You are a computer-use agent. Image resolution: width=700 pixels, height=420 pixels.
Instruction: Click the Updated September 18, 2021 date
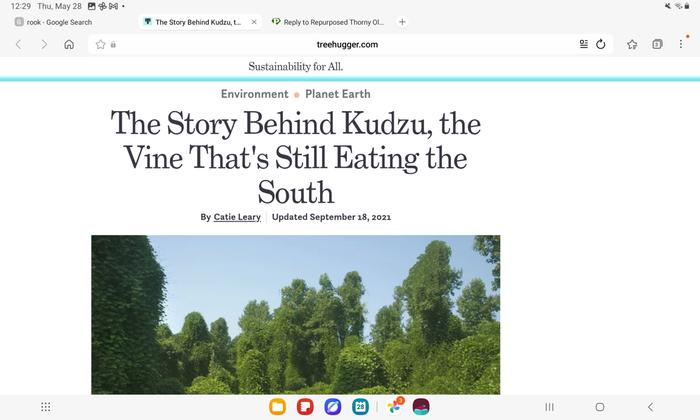tap(331, 217)
